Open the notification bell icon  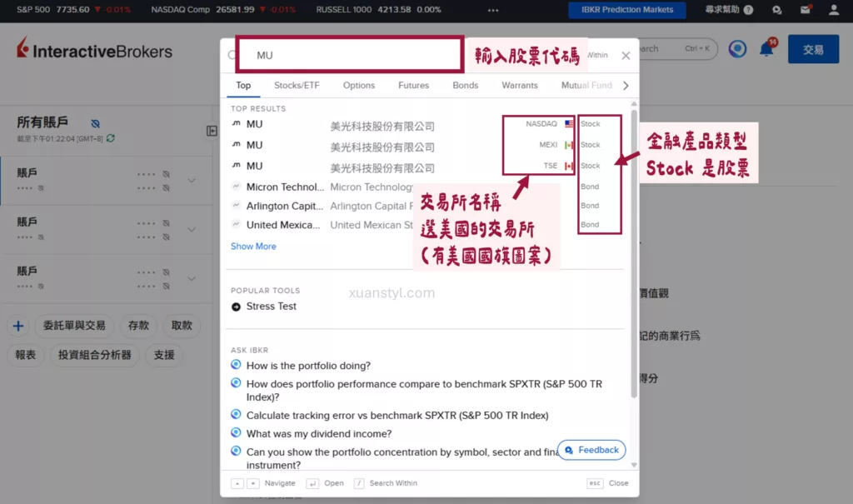(767, 48)
